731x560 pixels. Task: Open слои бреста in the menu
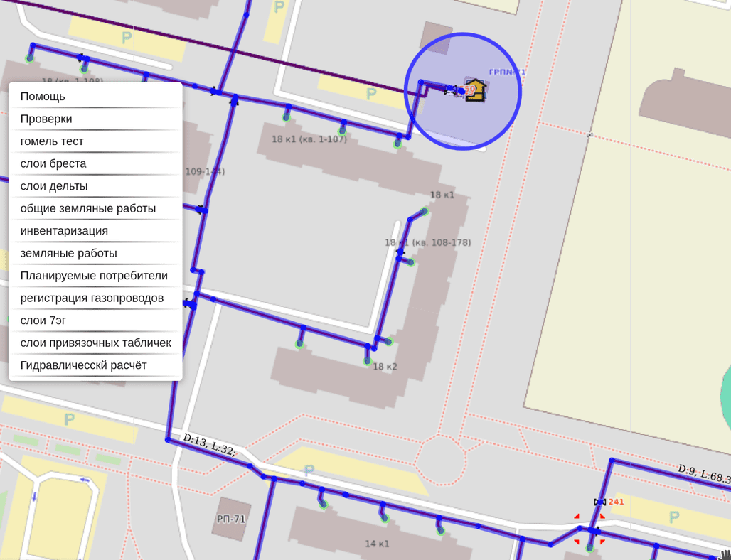coord(53,163)
